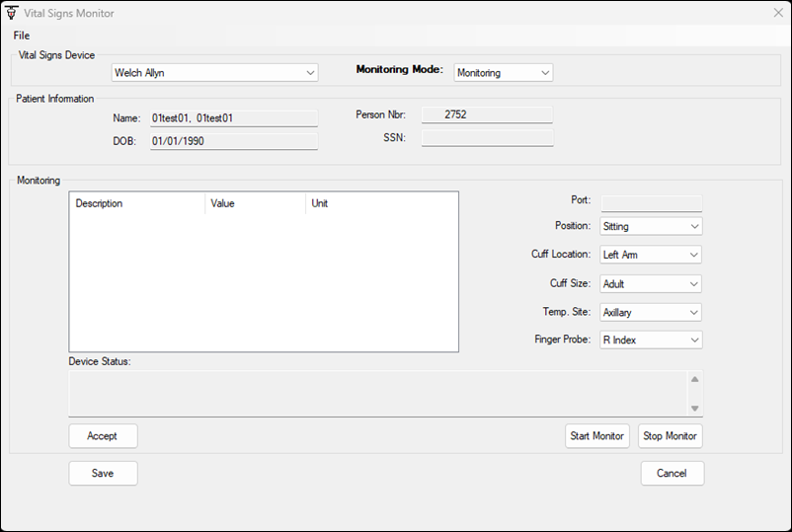Open the Temp. Site dropdown set to Axillary

pyautogui.click(x=651, y=313)
